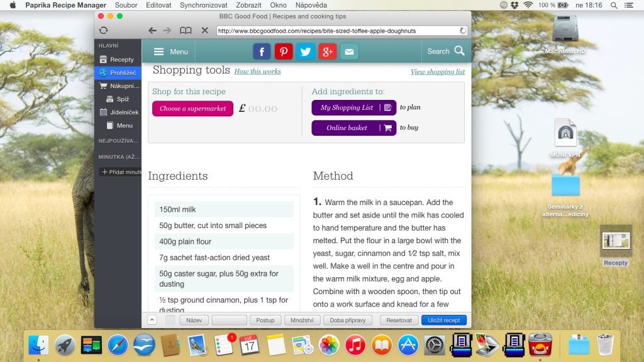This screenshot has width=644, height=362.
Task: Collapse the bottom toolbar using up chevron
Action: pyautogui.click(x=152, y=320)
